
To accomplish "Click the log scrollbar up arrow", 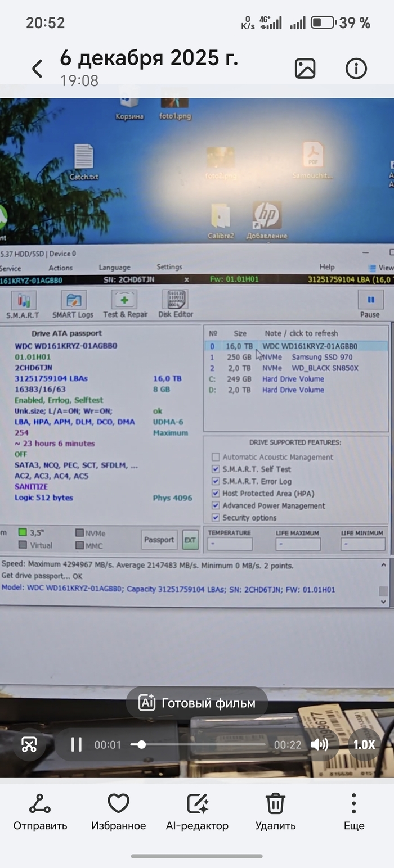I will (x=383, y=566).
